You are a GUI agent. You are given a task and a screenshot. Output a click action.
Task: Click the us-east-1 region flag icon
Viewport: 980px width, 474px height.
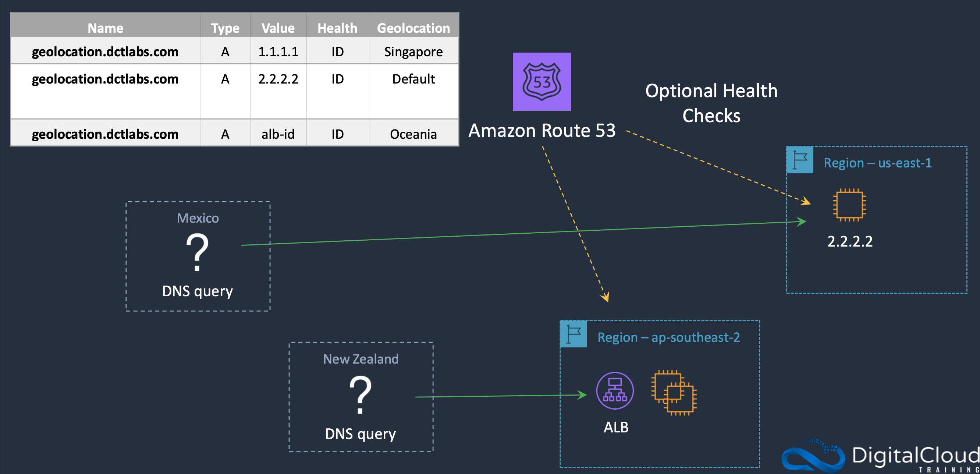tap(800, 160)
